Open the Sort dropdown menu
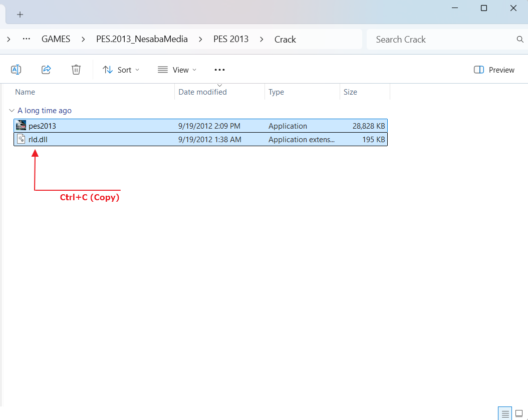This screenshot has width=528, height=420. point(121,70)
